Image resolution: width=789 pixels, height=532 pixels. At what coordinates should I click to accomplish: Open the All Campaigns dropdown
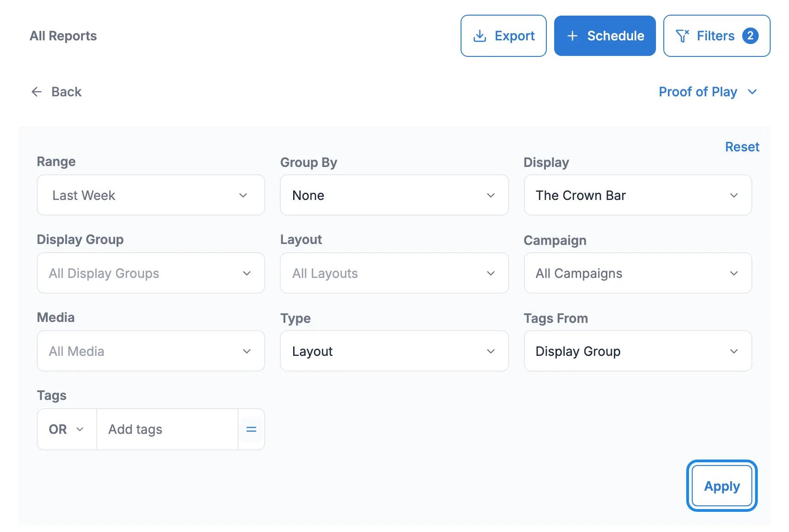(x=638, y=273)
